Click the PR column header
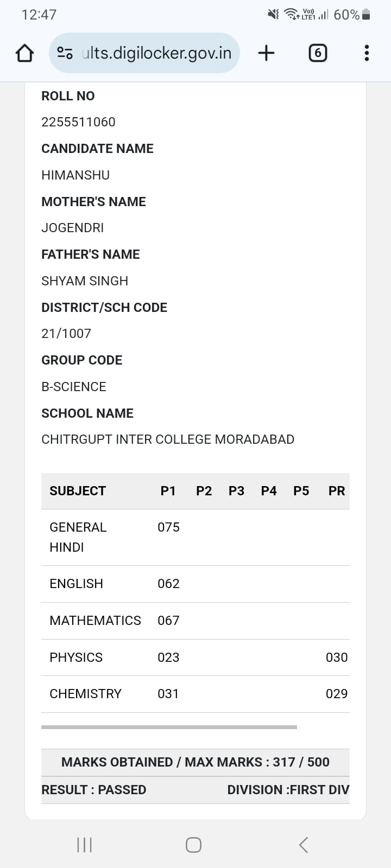Image resolution: width=391 pixels, height=868 pixels. click(x=337, y=491)
